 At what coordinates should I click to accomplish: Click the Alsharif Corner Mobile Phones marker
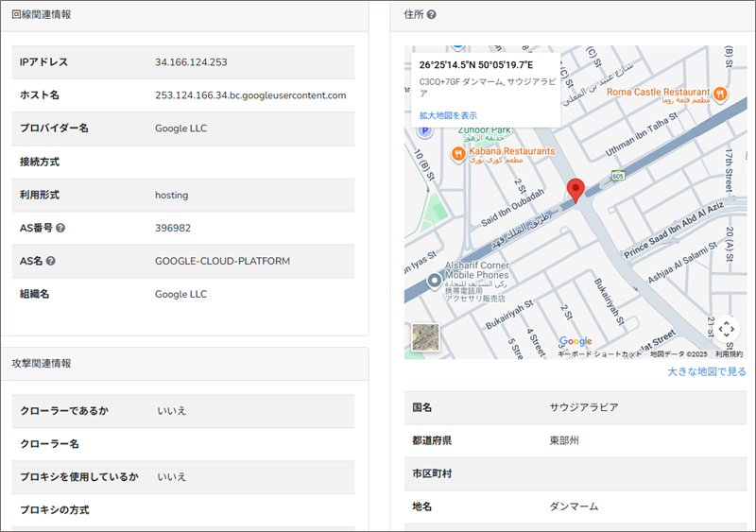tap(433, 281)
